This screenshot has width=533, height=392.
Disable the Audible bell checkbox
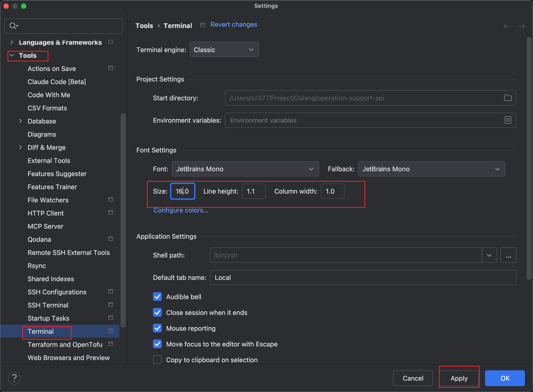coord(157,297)
